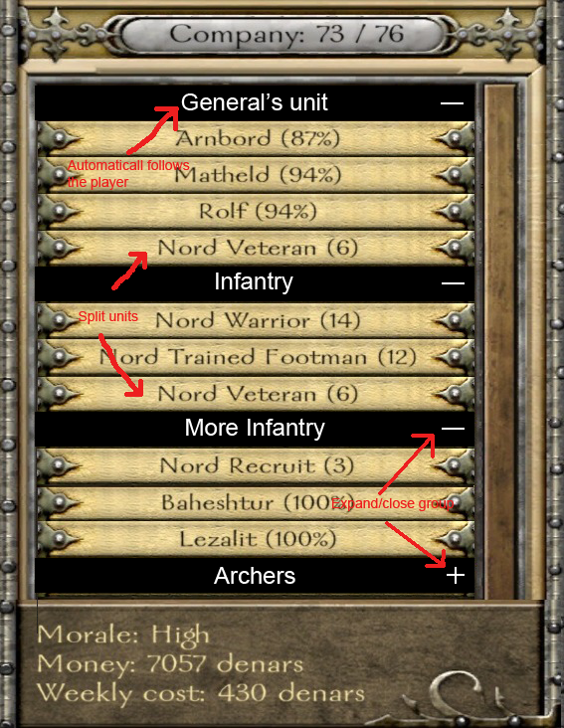Click the brown vertical scrollbar track
This screenshot has width=564, height=728.
[x=500, y=341]
